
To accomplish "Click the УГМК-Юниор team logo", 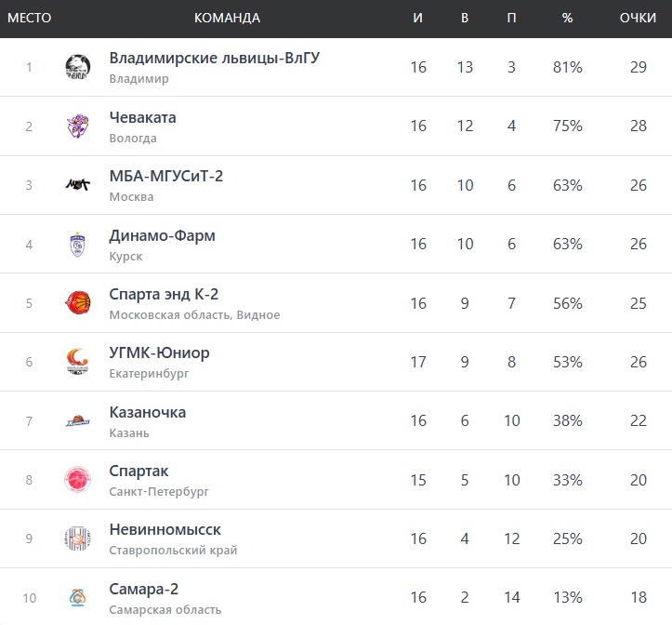I will pyautogui.click(x=78, y=362).
